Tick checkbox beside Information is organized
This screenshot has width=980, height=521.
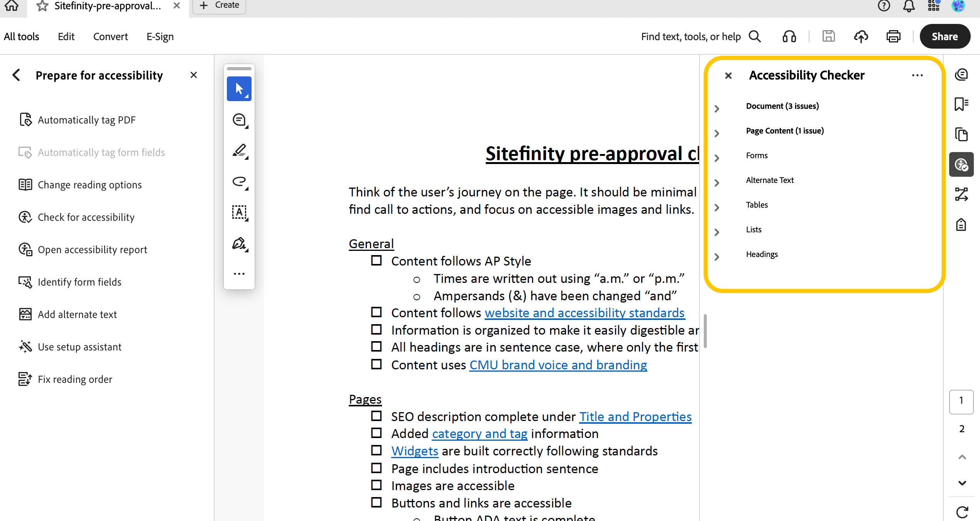pos(377,329)
